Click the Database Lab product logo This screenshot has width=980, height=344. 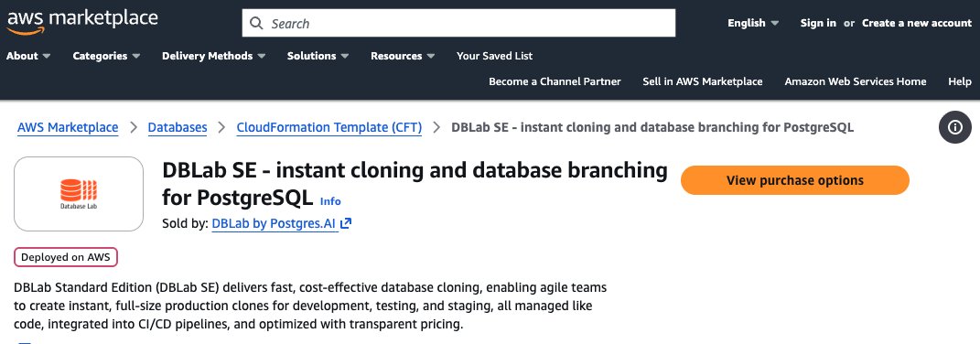(x=79, y=194)
